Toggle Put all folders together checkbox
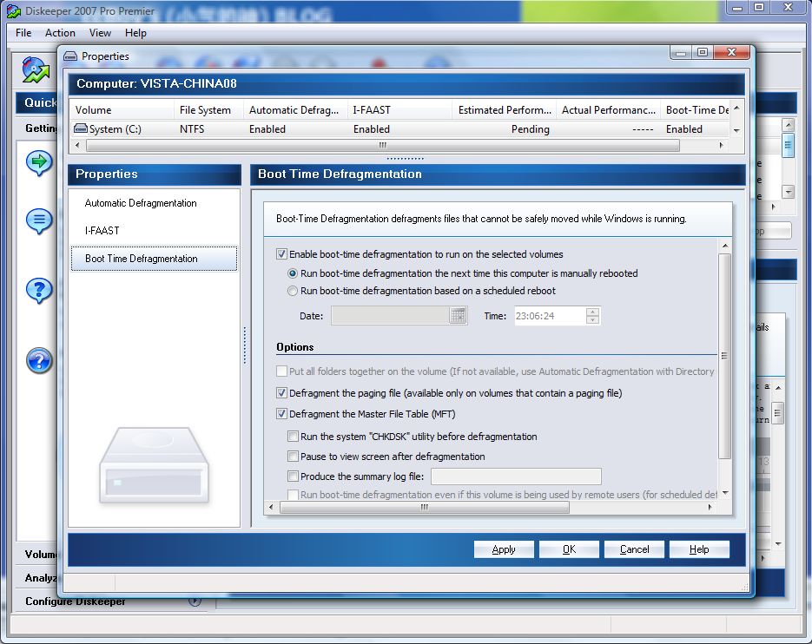Viewport: 812px width, 644px height. (281, 371)
